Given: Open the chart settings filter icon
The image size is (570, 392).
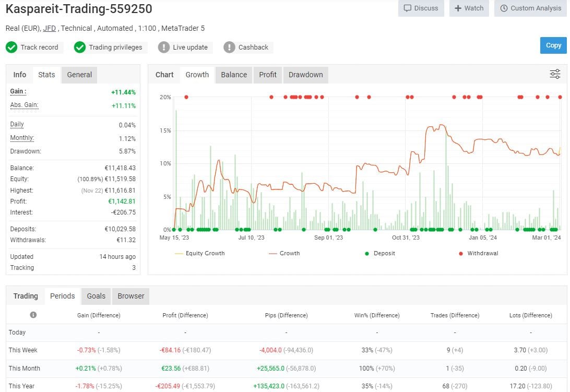Looking at the screenshot, I should tap(554, 74).
